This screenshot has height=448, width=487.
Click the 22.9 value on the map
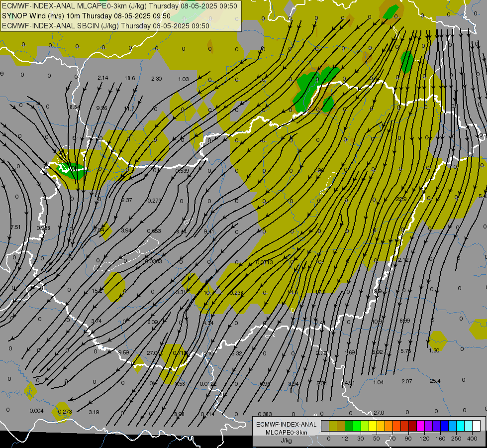point(401,199)
